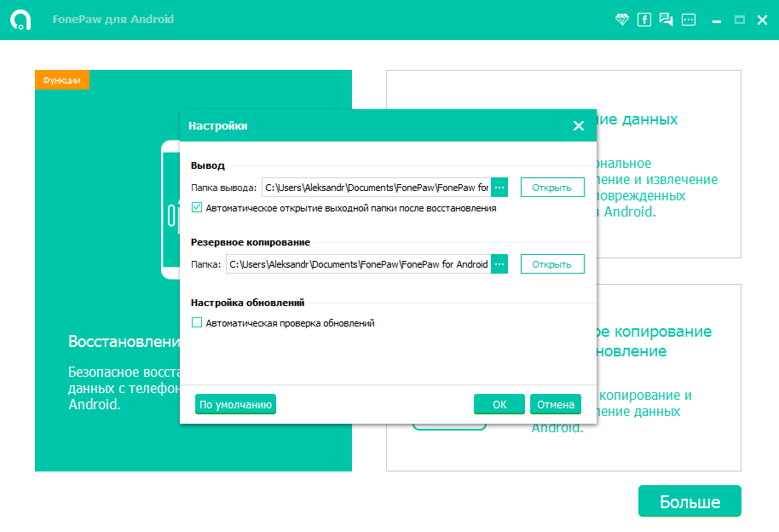Open the three-dots menu in title bar
Image resolution: width=779 pixels, height=532 pixels.
[689, 20]
